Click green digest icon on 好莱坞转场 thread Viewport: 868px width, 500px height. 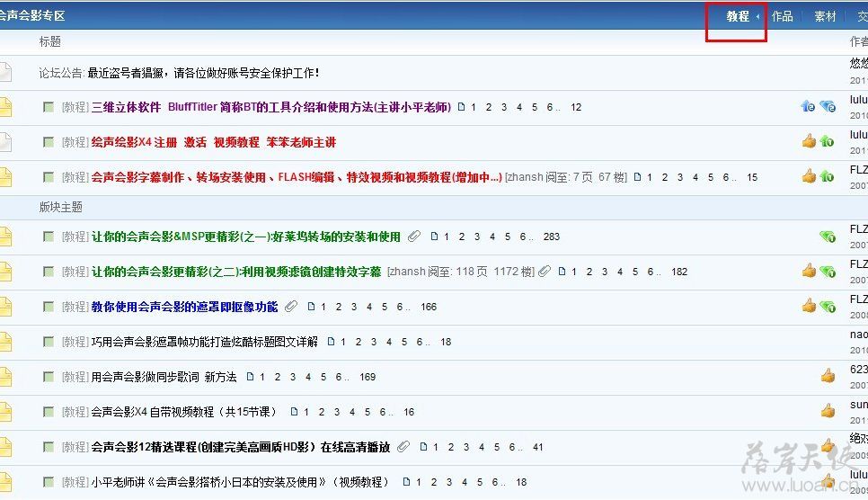click(828, 237)
